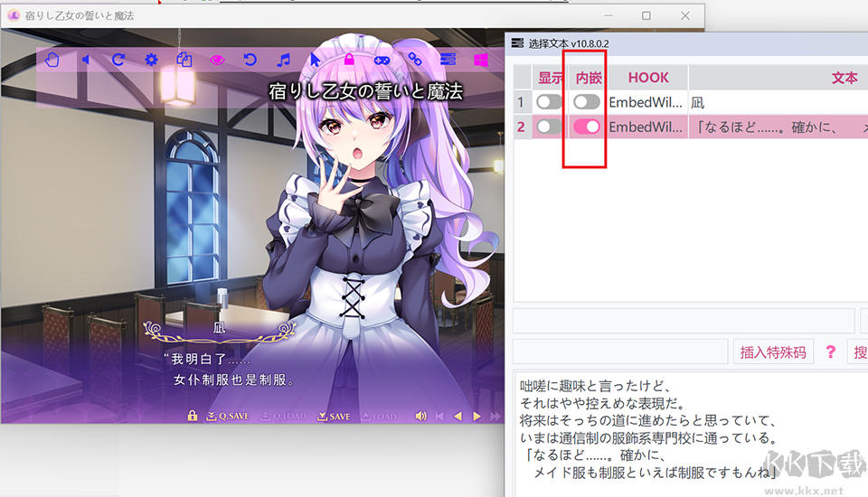
Task: Click the clockwise retranslate arrow icon
Action: coord(118,60)
